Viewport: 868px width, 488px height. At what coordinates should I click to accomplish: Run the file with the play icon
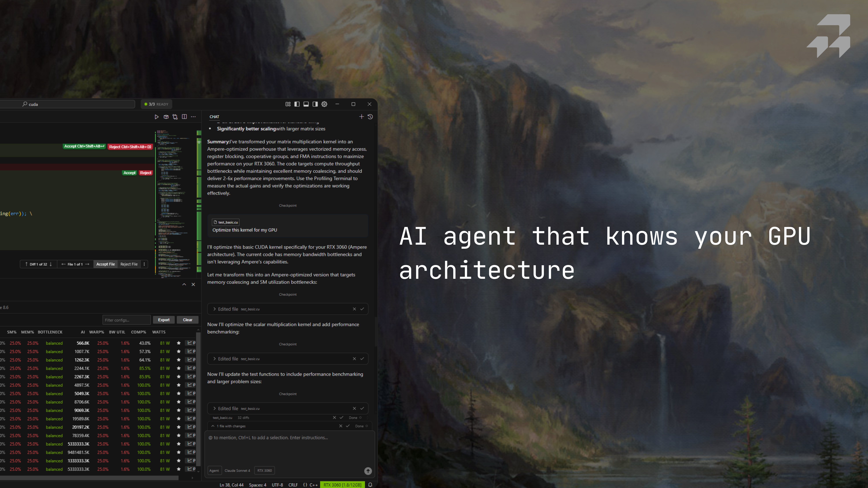156,117
